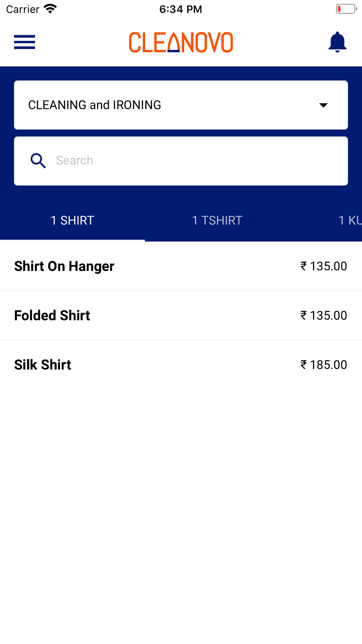This screenshot has width=362, height=644.
Task: Tap the Carrier label in status bar
Action: pyautogui.click(x=22, y=9)
